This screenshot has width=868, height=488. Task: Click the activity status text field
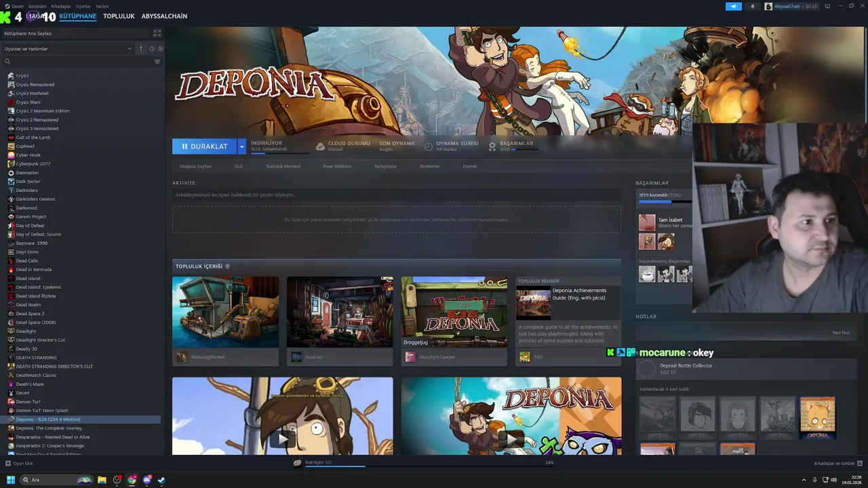tap(397, 195)
